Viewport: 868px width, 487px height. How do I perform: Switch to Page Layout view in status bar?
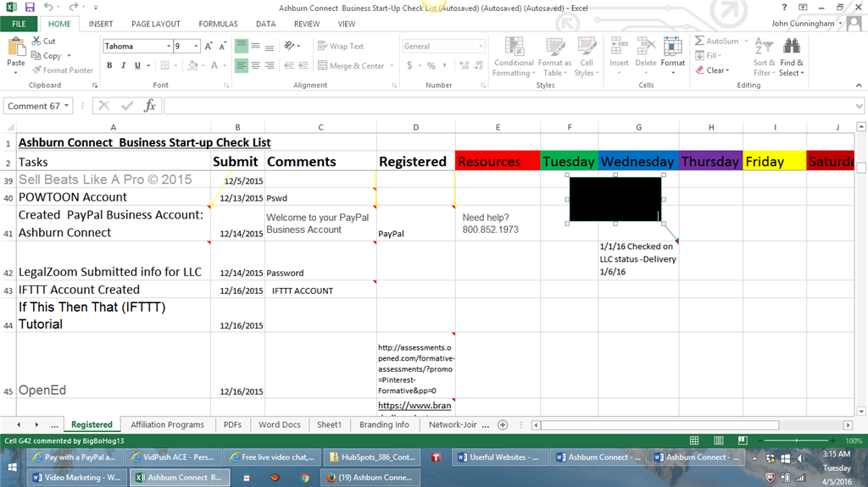click(719, 440)
